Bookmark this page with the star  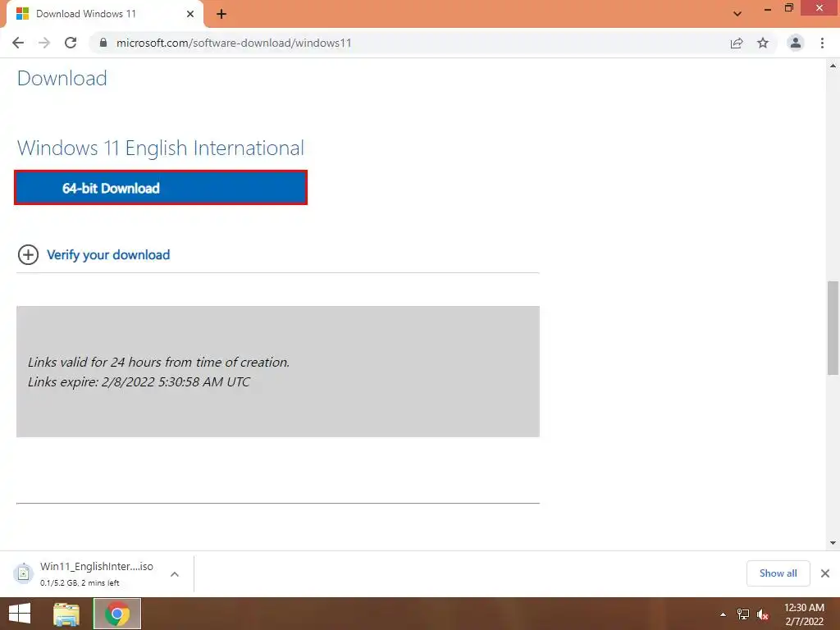click(x=763, y=43)
